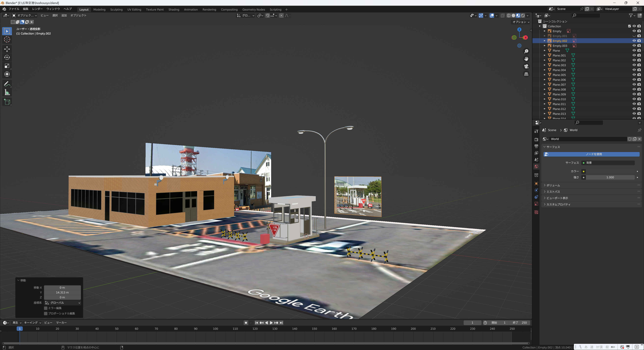Image resolution: width=644 pixels, height=350 pixels.
Task: Click the viewport zoom magnifier icon
Action: pos(526,51)
